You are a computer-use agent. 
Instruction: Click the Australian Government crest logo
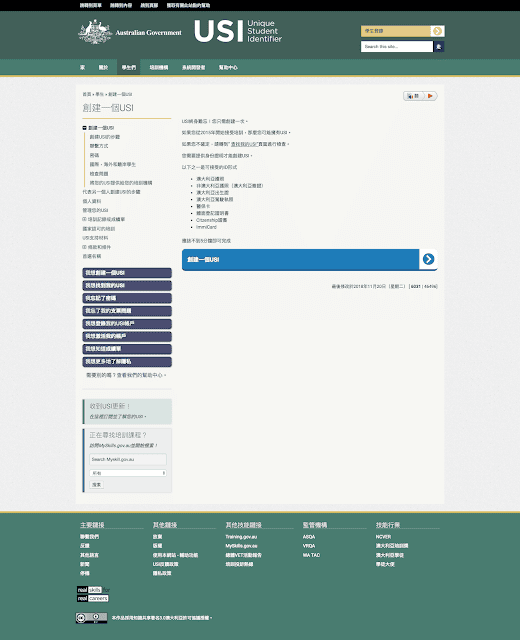point(95,31)
